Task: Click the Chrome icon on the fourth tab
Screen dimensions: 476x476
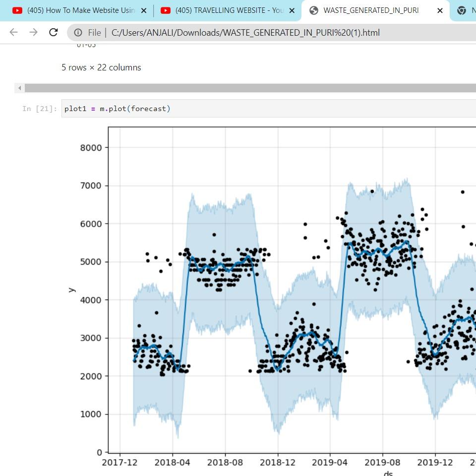Action: pyautogui.click(x=461, y=10)
